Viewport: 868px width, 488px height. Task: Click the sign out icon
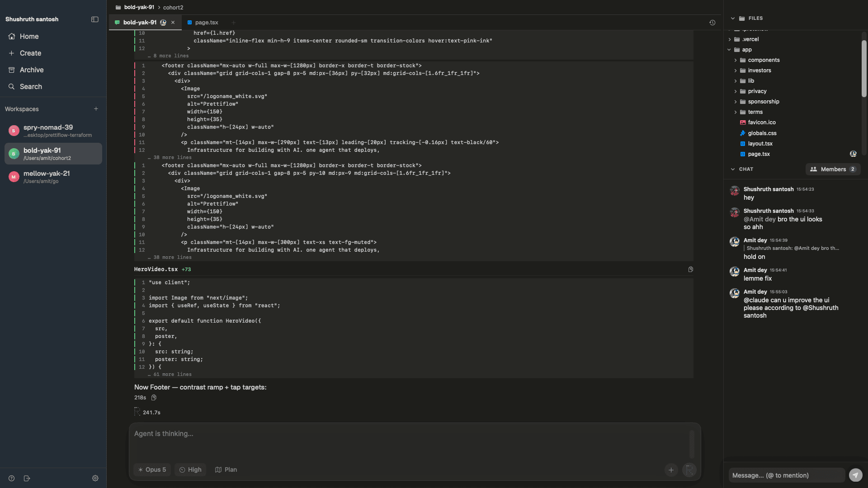click(x=27, y=479)
